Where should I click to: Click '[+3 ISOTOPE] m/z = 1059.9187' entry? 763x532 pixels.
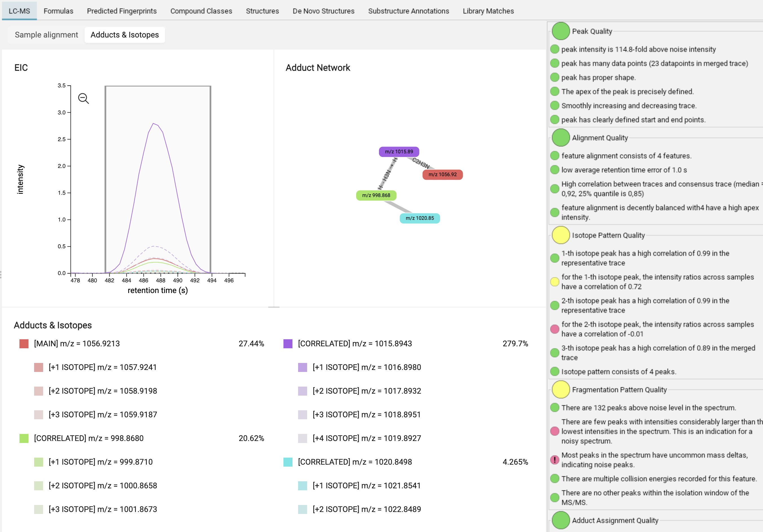pos(103,414)
